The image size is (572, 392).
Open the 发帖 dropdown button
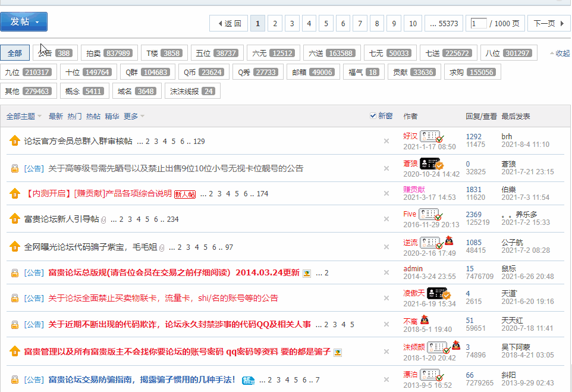coord(24,22)
